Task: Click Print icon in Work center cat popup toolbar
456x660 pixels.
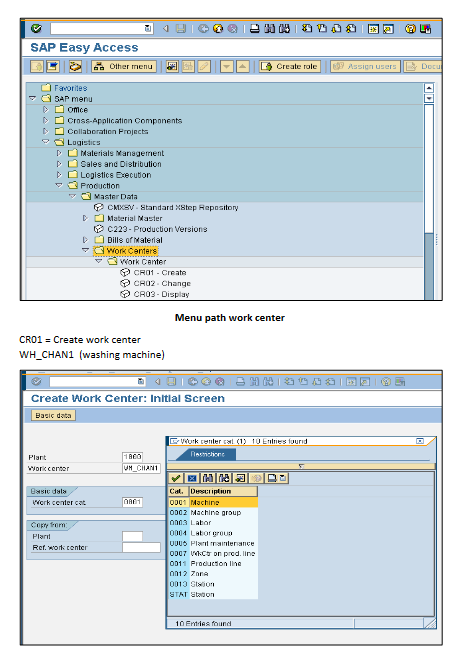Action: (x=272, y=478)
